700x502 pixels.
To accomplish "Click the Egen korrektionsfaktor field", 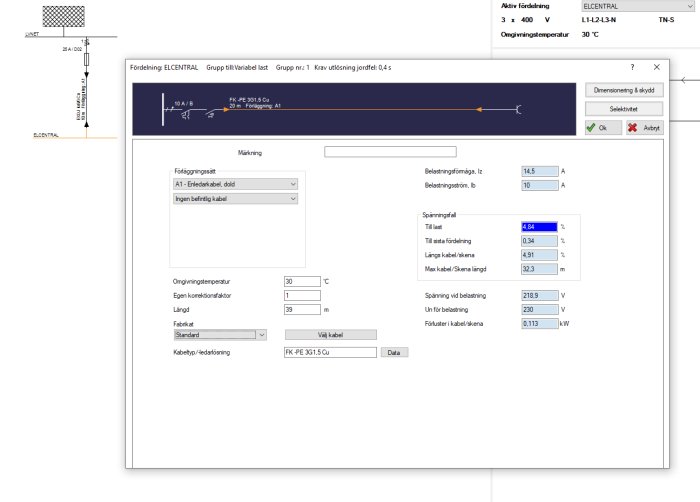I will click(x=301, y=296).
